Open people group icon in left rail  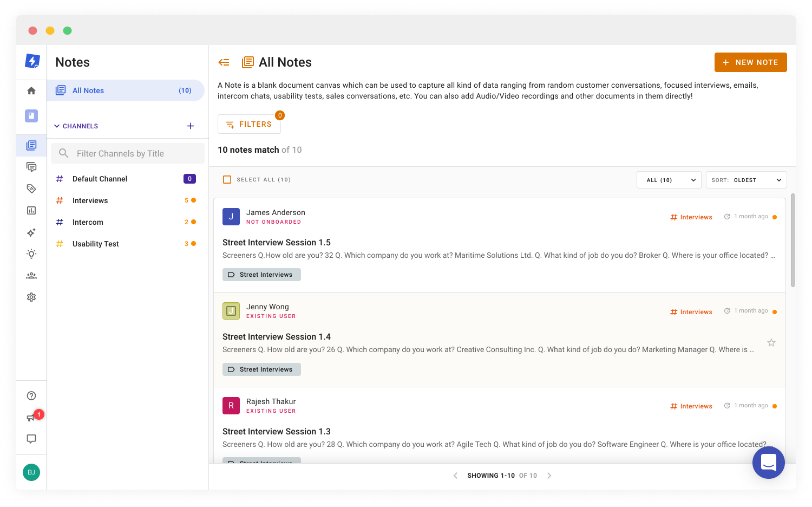31,275
